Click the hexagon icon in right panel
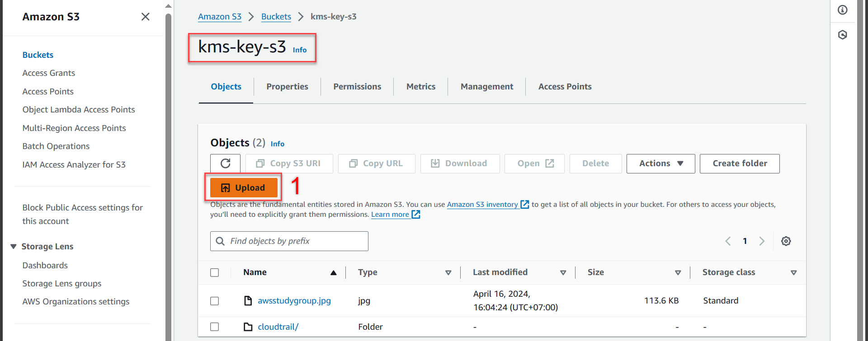The width and height of the screenshot is (868, 341). 842,35
